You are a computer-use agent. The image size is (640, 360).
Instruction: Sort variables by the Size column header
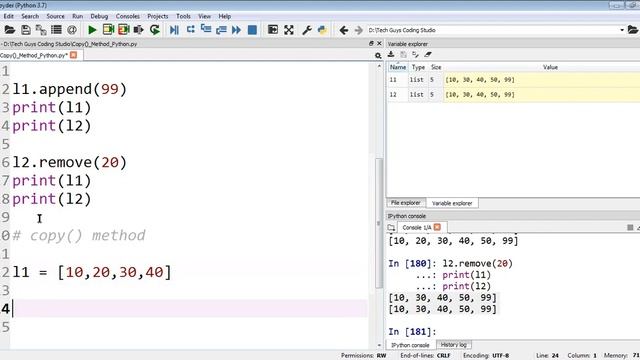point(436,67)
